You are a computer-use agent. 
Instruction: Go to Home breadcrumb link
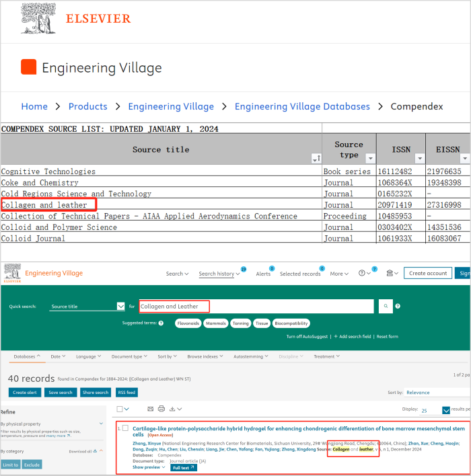tap(34, 106)
